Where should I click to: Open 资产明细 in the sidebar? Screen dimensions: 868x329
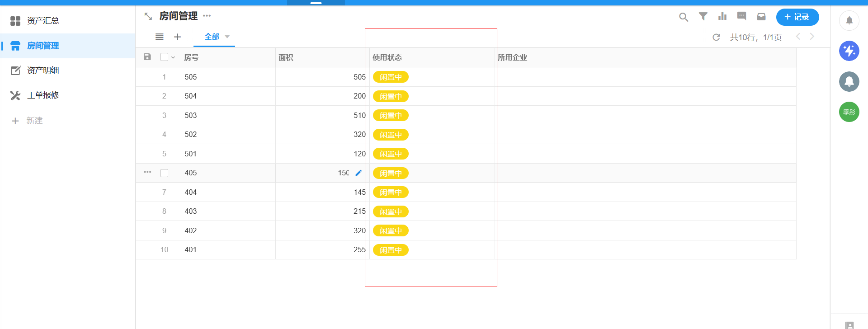click(43, 70)
